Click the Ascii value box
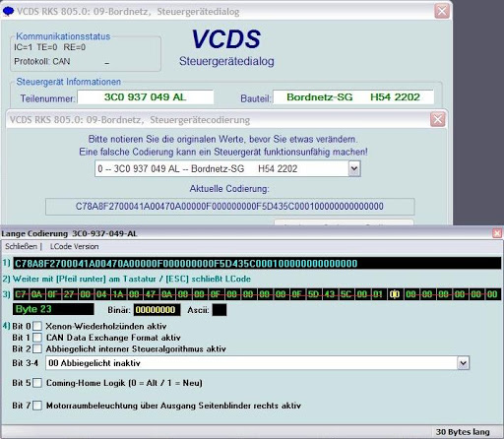504x439 pixels. [x=220, y=310]
